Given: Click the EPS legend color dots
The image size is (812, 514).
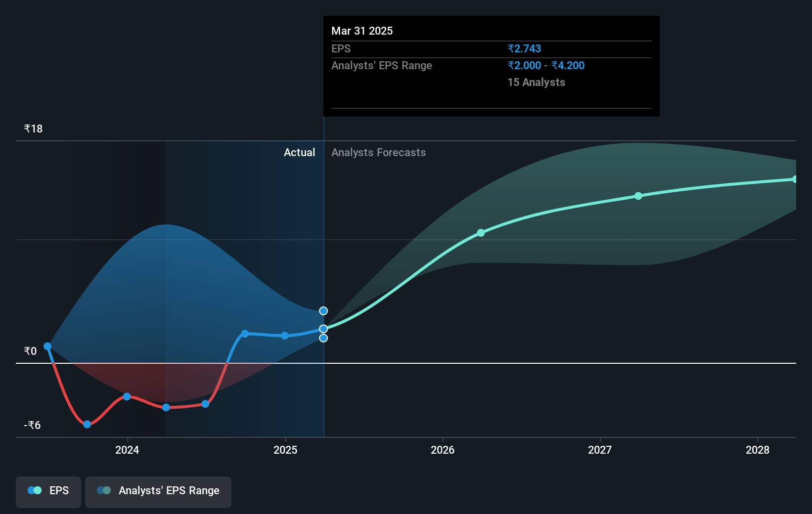Looking at the screenshot, I should [35, 490].
